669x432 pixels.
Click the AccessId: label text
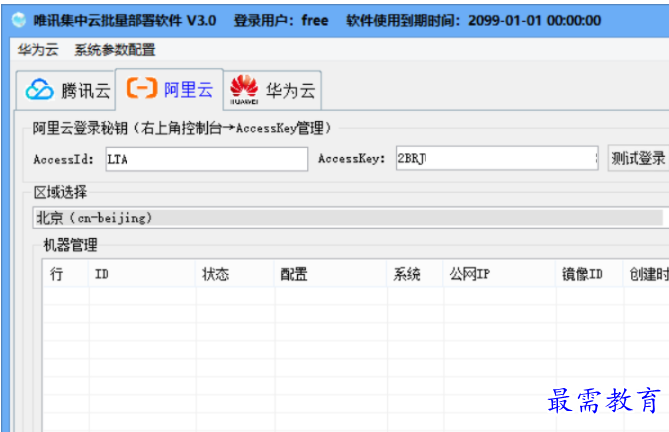pyautogui.click(x=64, y=159)
